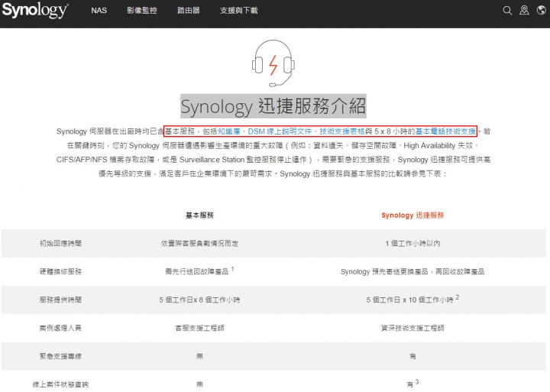Follow the 知識庫 link
550x392 pixels.
[x=229, y=131]
